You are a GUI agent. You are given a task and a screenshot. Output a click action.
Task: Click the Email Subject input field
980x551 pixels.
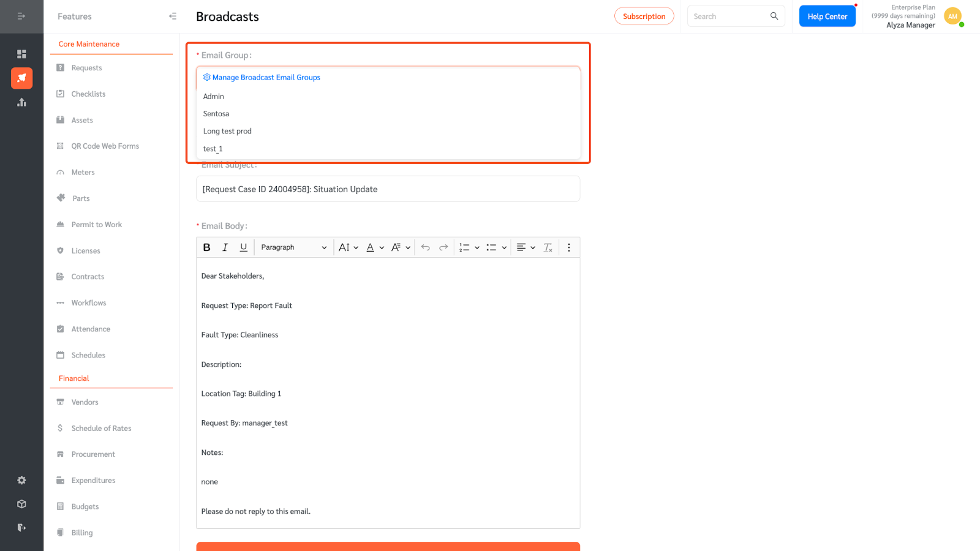coord(388,189)
